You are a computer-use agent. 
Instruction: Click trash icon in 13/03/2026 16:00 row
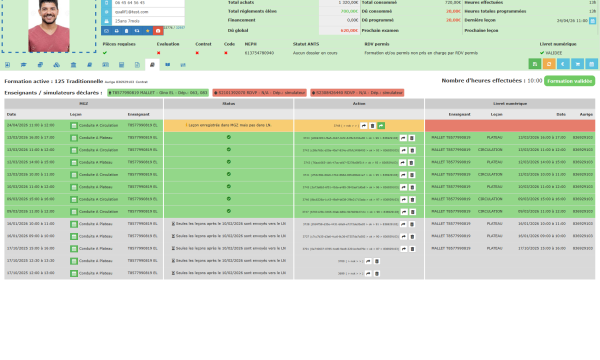[412, 138]
